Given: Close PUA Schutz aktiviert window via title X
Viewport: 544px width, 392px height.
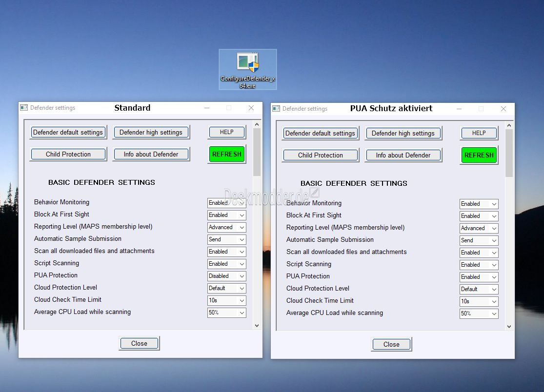Looking at the screenshot, I should [x=504, y=109].
